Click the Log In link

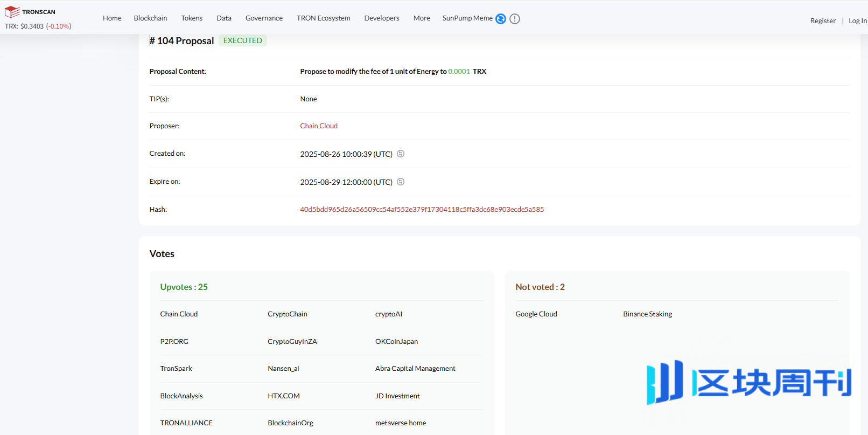858,21
